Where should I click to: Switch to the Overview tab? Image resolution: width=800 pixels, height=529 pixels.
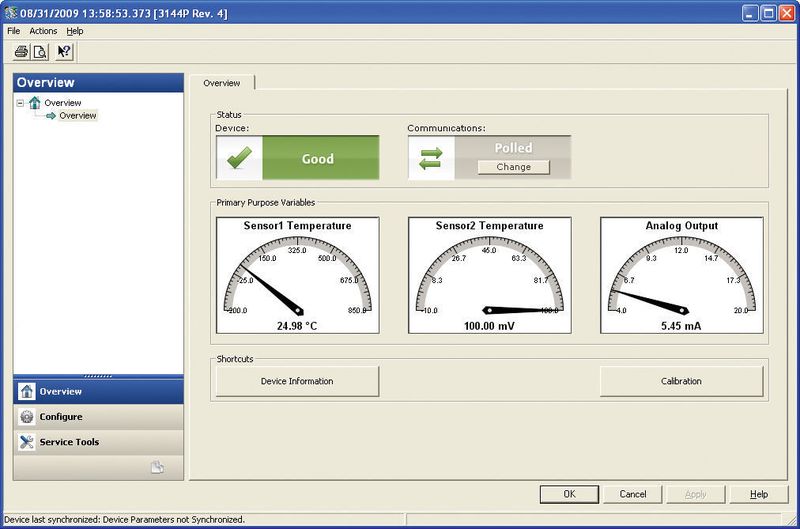point(222,83)
